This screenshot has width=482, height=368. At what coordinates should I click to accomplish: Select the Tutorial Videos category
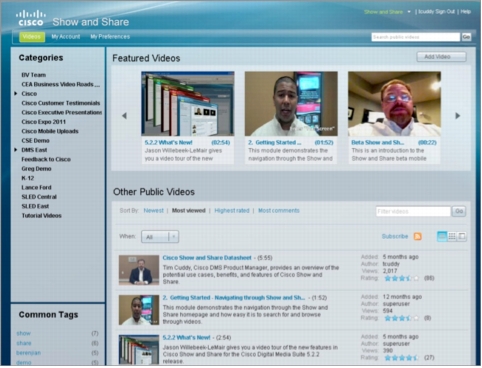point(42,216)
